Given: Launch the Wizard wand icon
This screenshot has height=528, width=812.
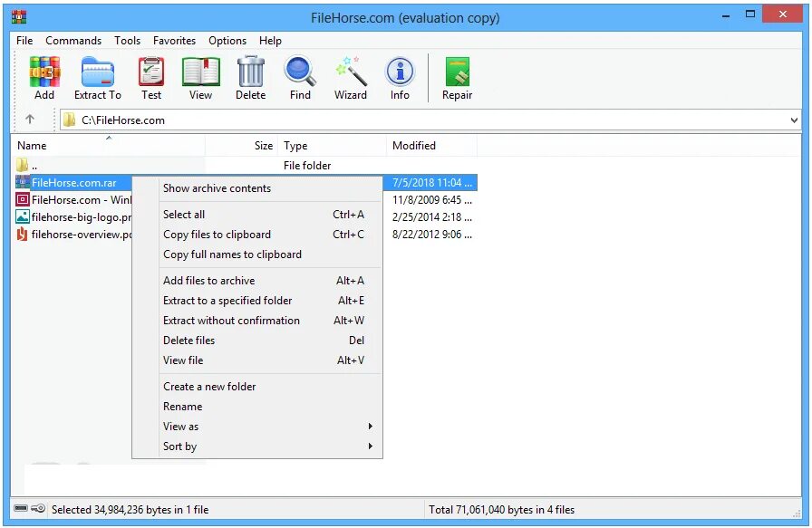Looking at the screenshot, I should click(x=351, y=78).
